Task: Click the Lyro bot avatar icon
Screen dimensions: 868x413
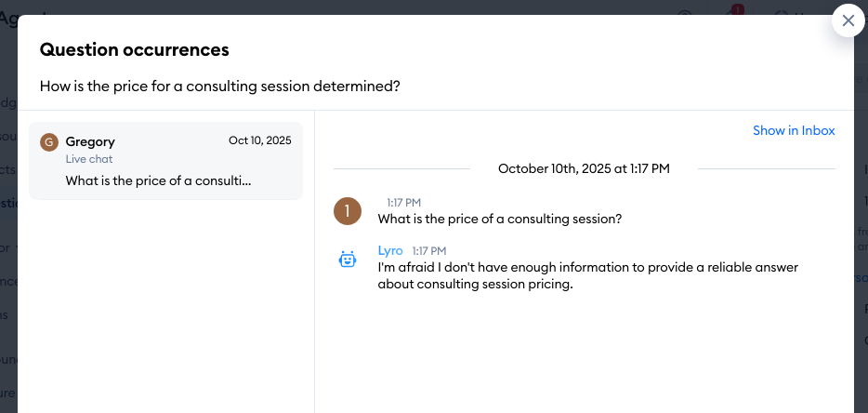Action: [347, 260]
